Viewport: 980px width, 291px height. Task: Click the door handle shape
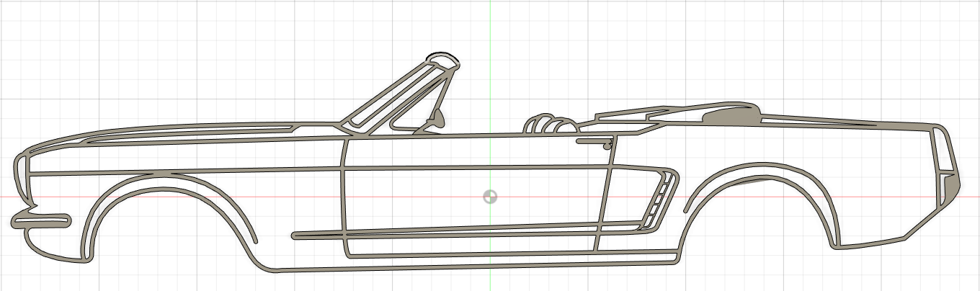coord(594,142)
